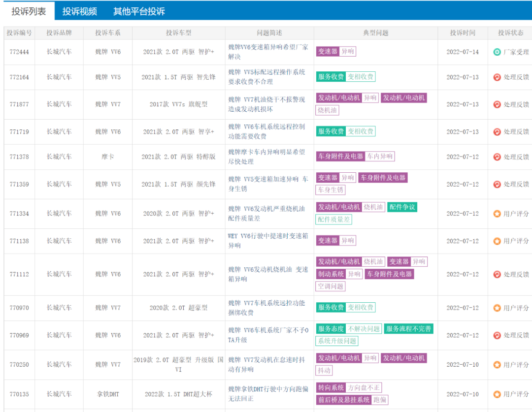
Task: Click the 系统升级问题 tag in row 770969
Action: (337, 341)
